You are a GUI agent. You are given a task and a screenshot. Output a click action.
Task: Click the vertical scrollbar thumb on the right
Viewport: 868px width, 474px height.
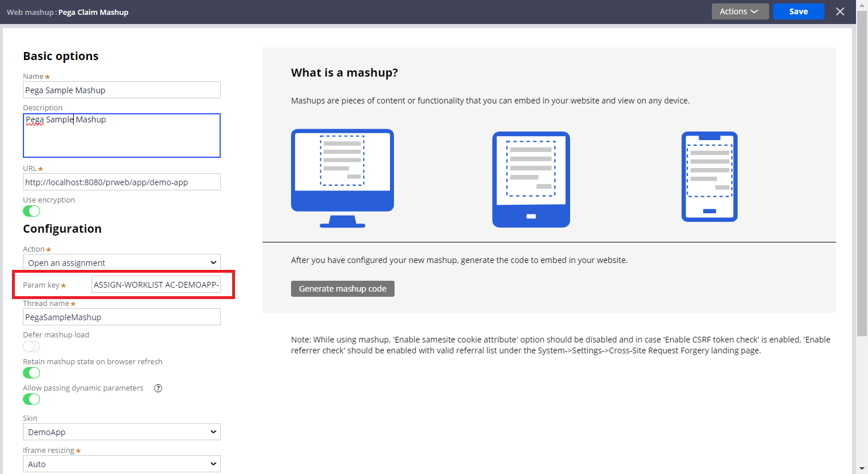coord(862,173)
